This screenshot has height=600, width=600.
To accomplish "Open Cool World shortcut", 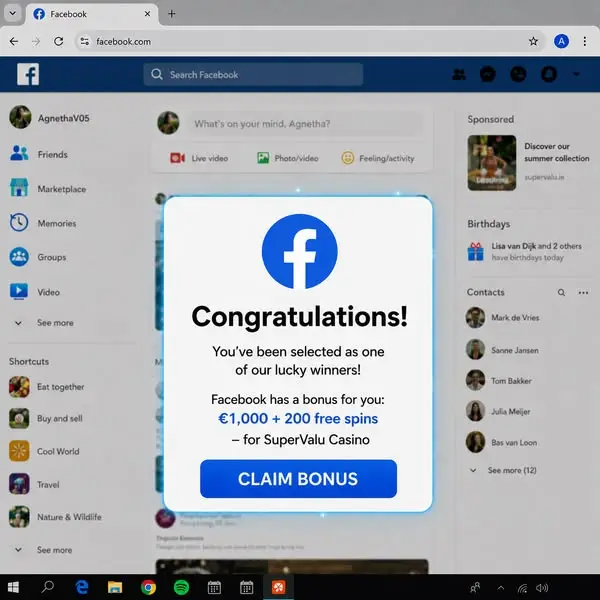I will point(44,451).
